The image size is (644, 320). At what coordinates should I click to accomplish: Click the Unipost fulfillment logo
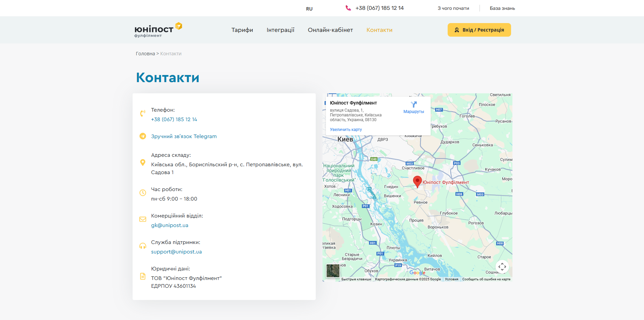tap(158, 30)
